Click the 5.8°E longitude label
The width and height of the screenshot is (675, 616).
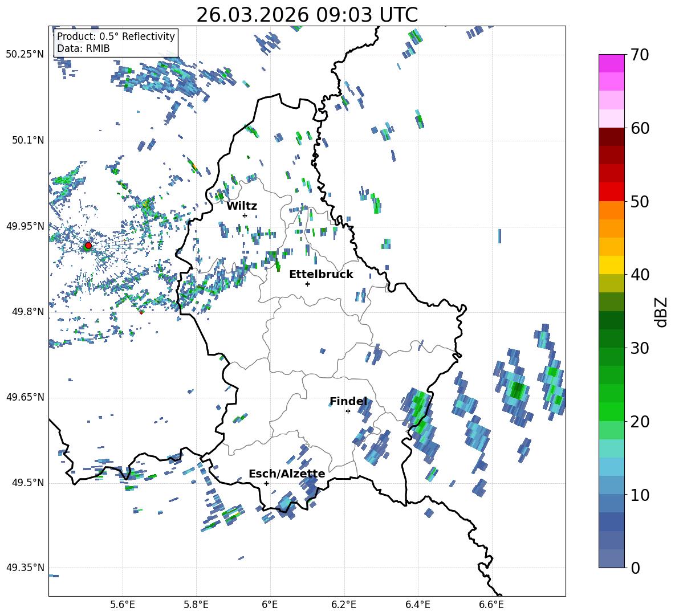(x=196, y=605)
